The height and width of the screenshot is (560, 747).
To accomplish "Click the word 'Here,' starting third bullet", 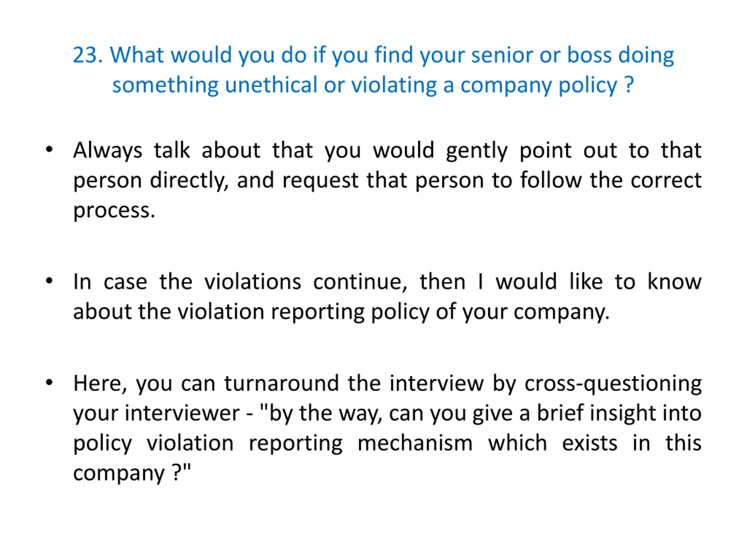I will 100,384.
